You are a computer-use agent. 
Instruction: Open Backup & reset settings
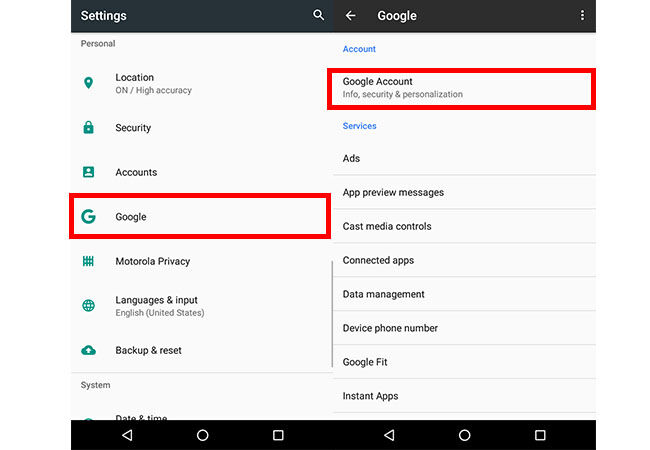[x=201, y=350]
